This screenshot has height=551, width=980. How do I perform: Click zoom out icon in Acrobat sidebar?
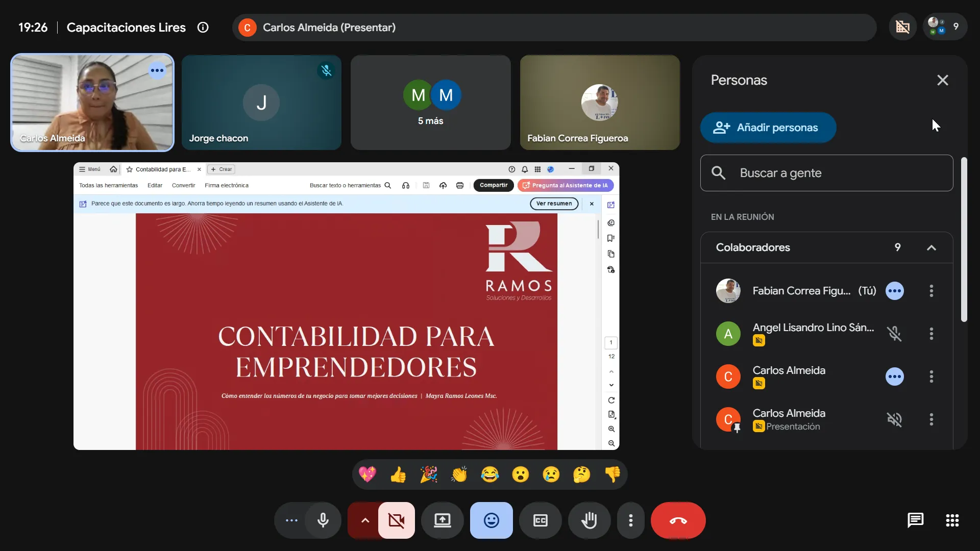click(611, 443)
